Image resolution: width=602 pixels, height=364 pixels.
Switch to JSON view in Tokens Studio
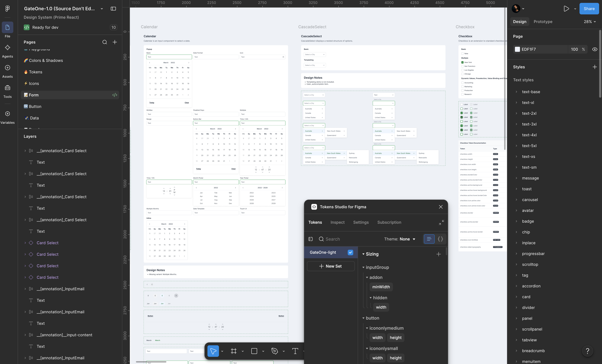(x=440, y=239)
